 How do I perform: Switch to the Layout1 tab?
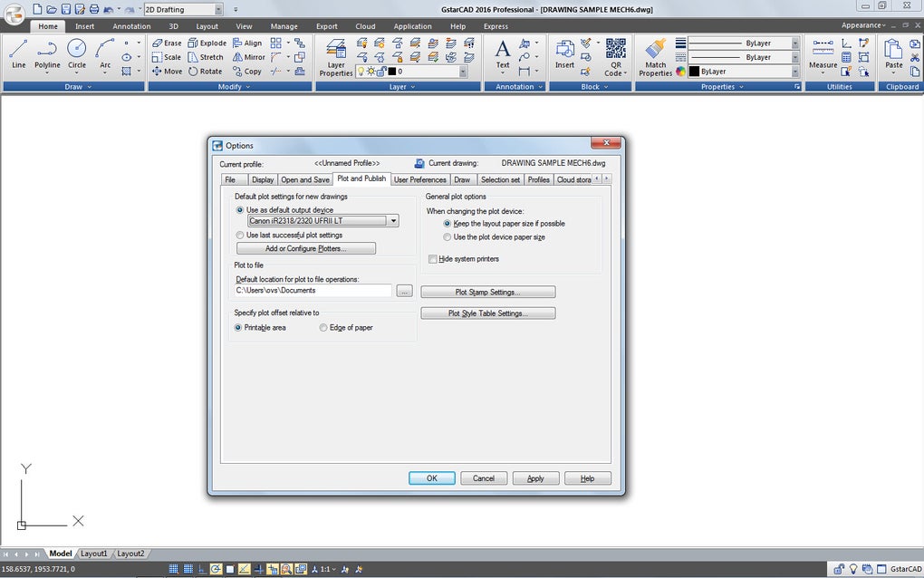(x=94, y=554)
